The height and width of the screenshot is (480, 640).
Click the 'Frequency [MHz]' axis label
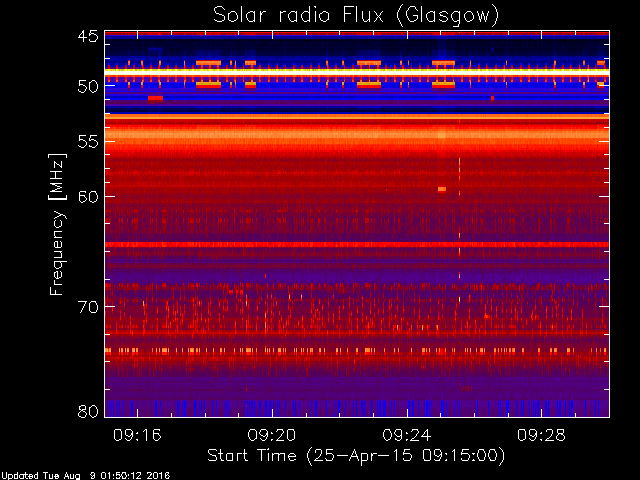click(x=57, y=224)
